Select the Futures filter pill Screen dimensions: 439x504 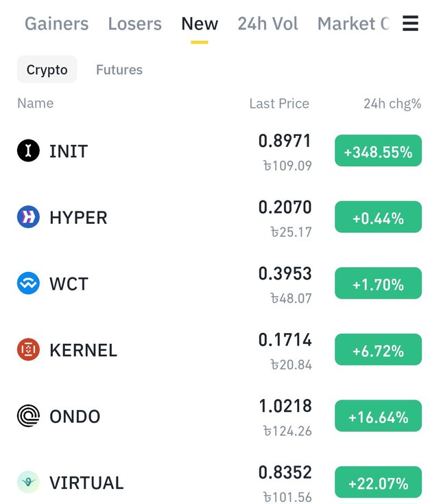[x=119, y=70]
